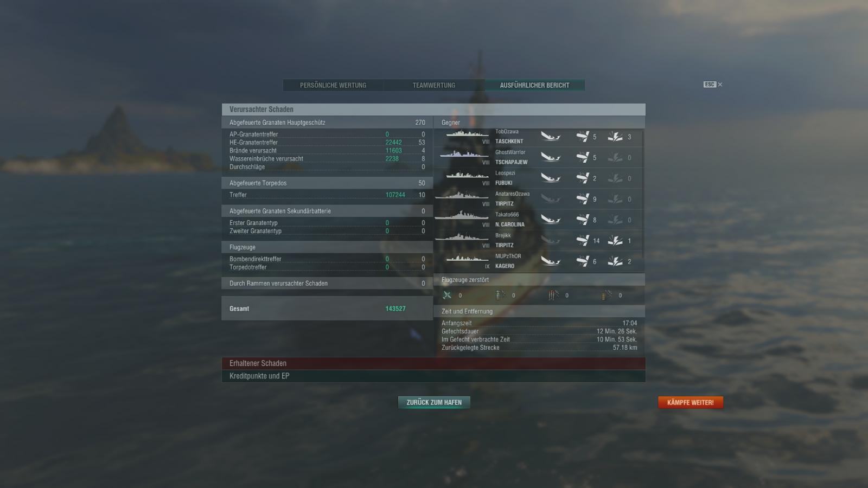Click the sunk ship icon for N. Carolina
The image size is (868, 488).
(x=550, y=220)
